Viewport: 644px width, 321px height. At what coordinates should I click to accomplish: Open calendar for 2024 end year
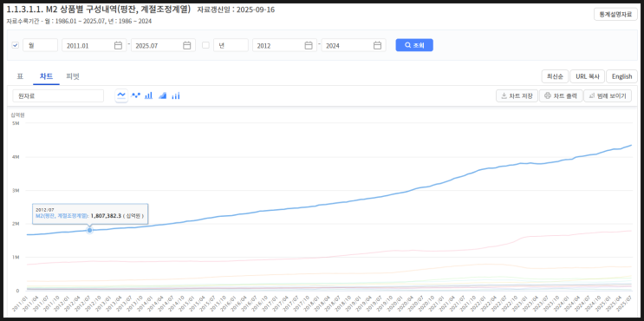[x=377, y=45]
